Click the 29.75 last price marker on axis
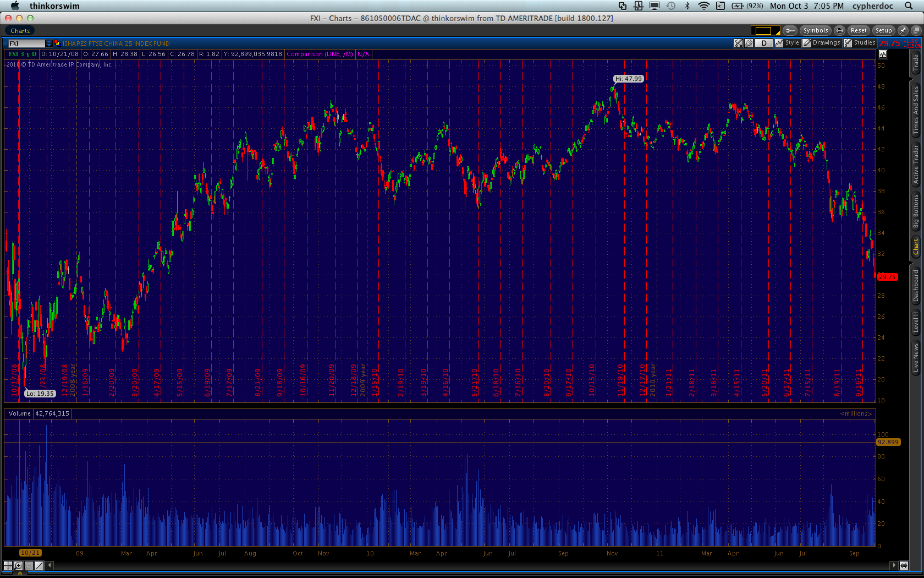Image resolution: width=924 pixels, height=578 pixels. pos(888,277)
